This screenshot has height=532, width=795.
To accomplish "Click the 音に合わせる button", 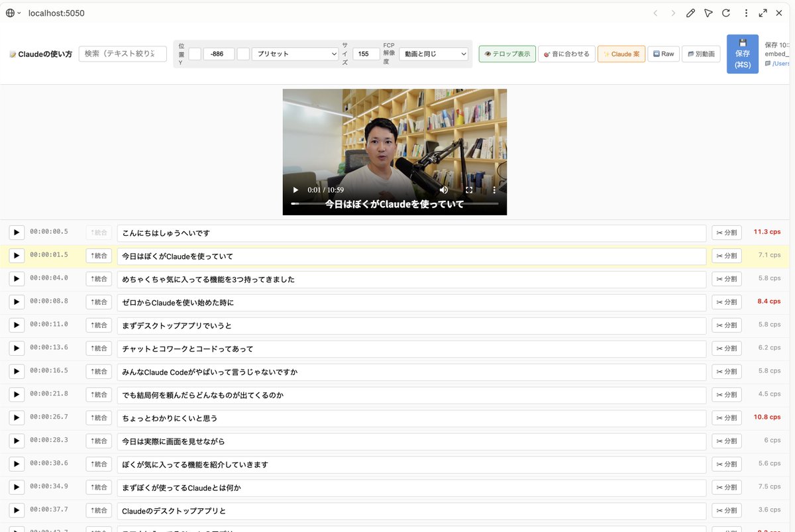I will tap(566, 54).
